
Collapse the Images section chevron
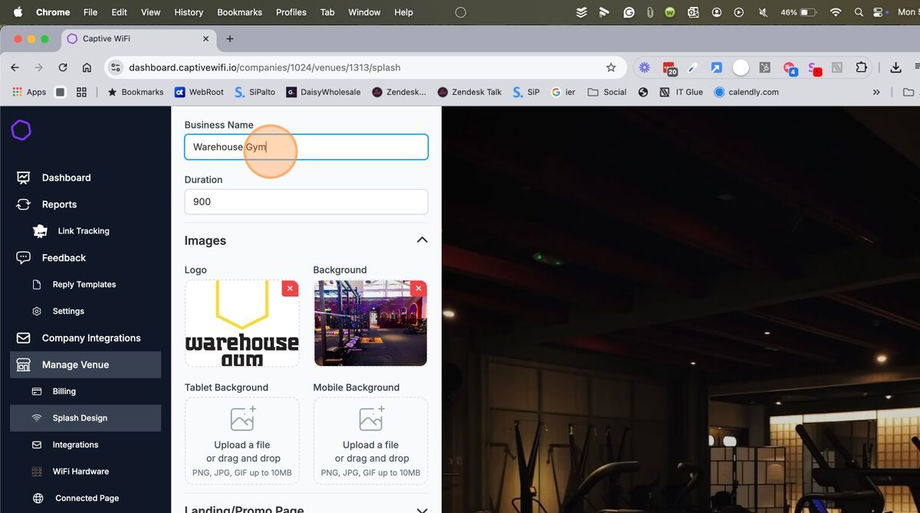pyautogui.click(x=422, y=240)
